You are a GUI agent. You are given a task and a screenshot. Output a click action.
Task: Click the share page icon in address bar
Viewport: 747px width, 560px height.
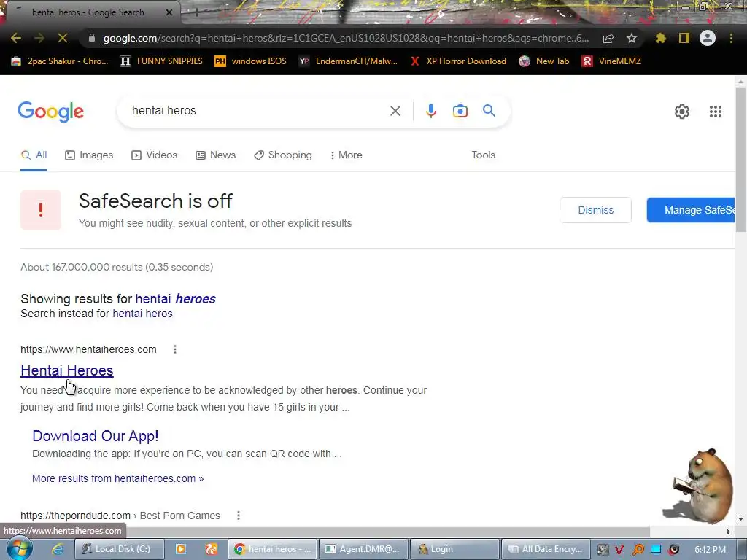(x=608, y=38)
